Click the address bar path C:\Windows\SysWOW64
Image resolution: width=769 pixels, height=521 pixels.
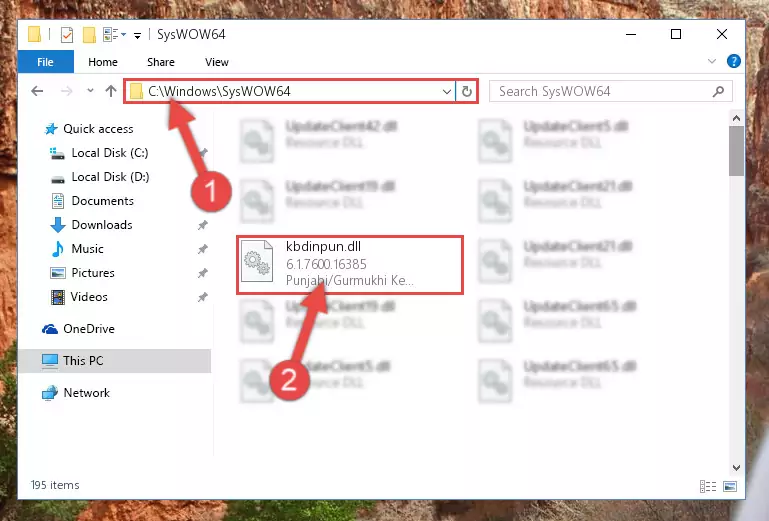(x=219, y=91)
